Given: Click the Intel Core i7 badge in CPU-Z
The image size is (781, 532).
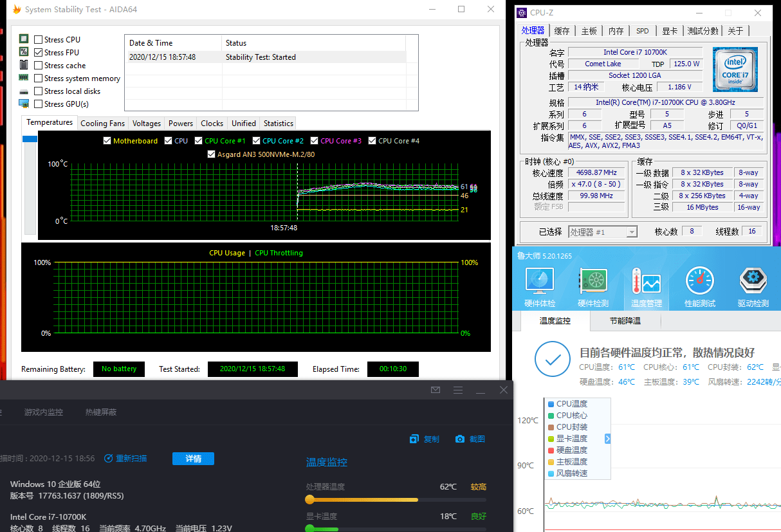Looking at the screenshot, I should click(735, 69).
